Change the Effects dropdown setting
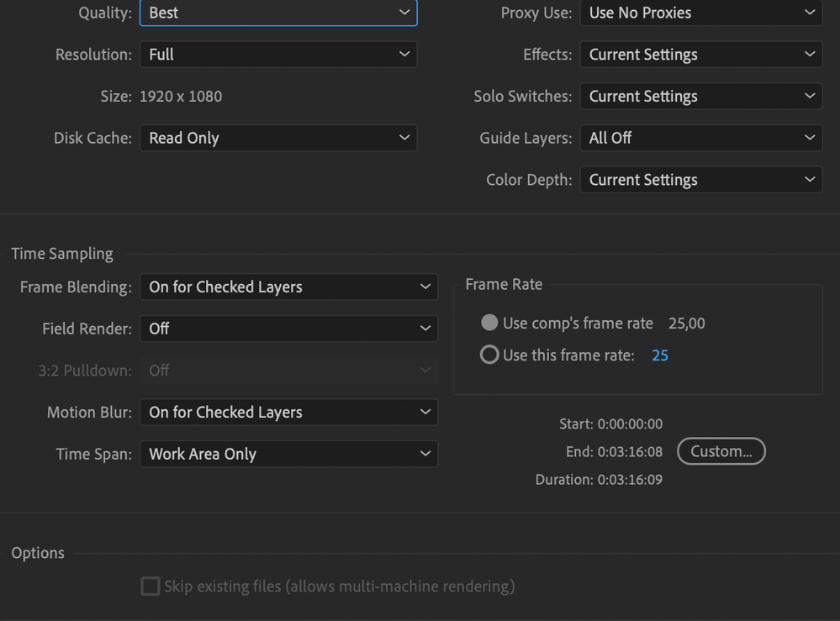Viewport: 840px width, 621px height. pos(700,54)
